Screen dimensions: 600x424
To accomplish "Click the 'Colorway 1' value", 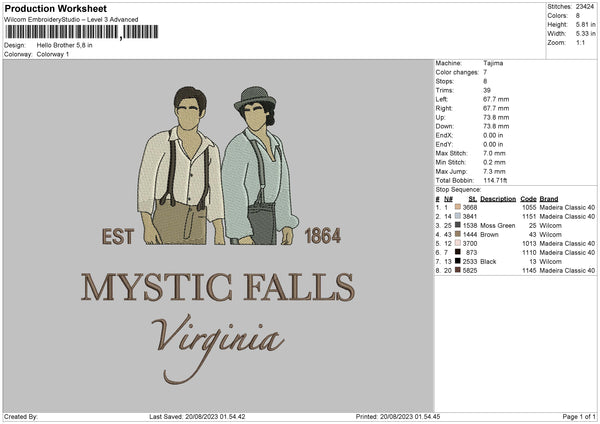I will tap(53, 54).
